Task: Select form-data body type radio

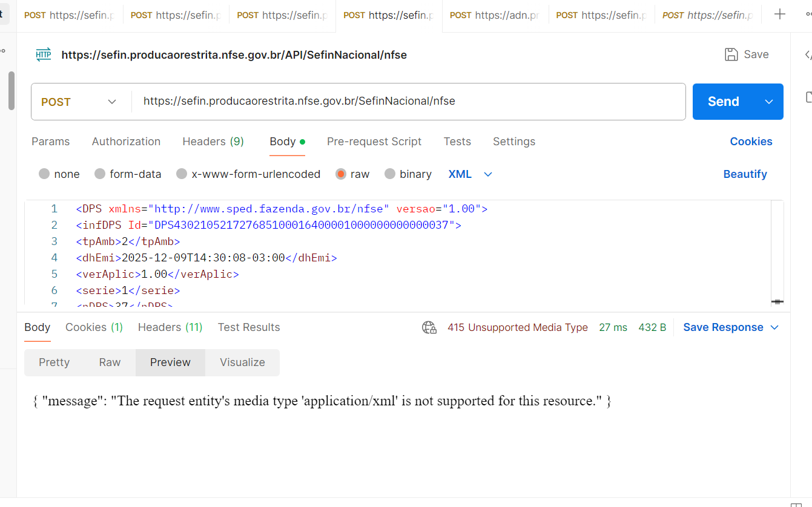Action: [100, 174]
